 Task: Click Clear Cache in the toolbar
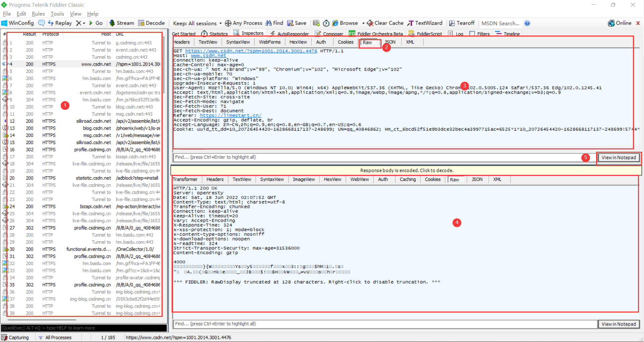385,23
